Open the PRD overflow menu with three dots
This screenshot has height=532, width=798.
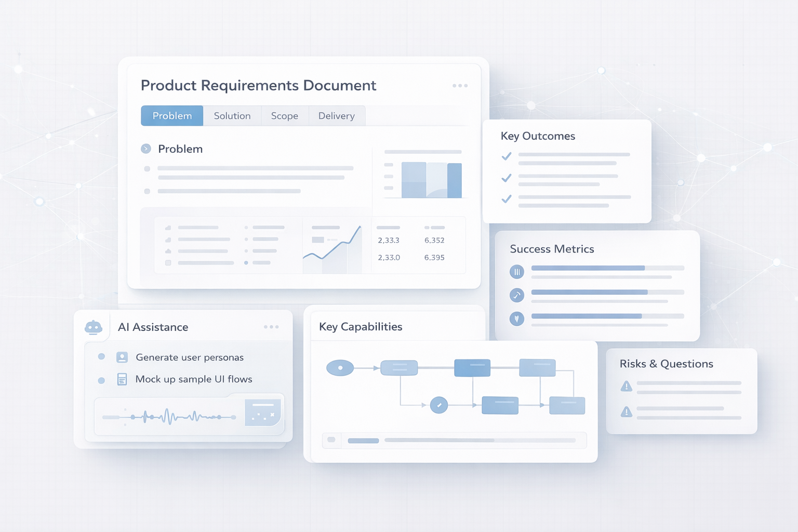tap(459, 85)
